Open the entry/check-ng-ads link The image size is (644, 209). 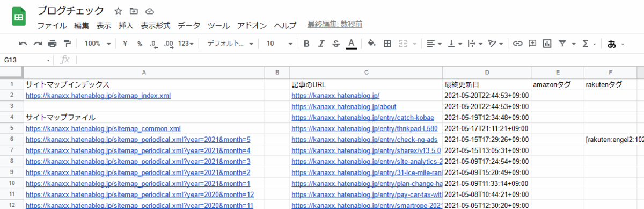click(x=359, y=139)
